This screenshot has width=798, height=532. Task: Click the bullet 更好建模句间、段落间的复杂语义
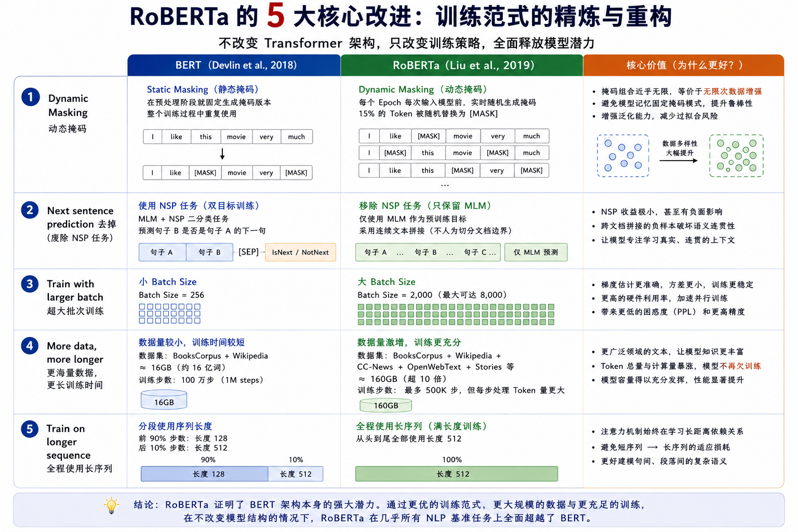663,461
